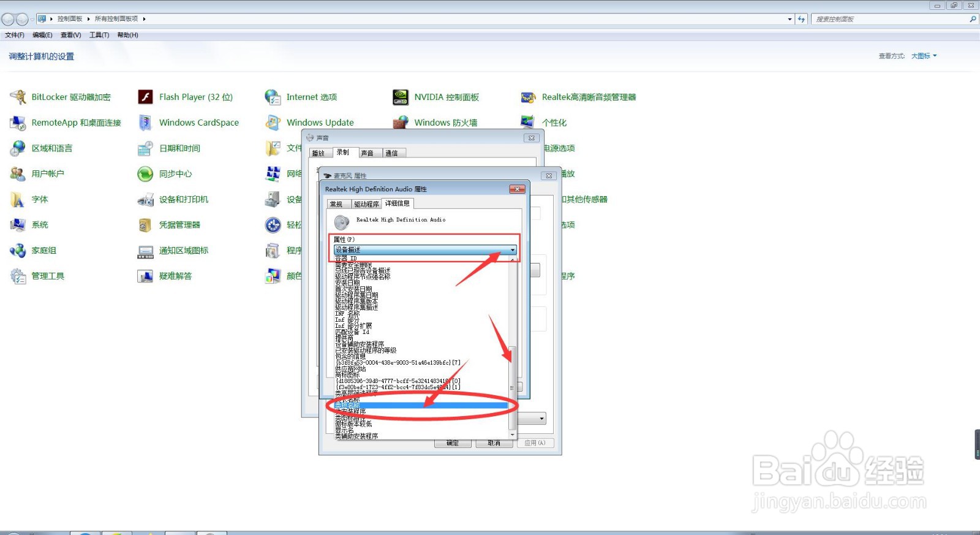Open the 编辑(E) menu
The height and width of the screenshot is (535, 980).
click(x=42, y=35)
